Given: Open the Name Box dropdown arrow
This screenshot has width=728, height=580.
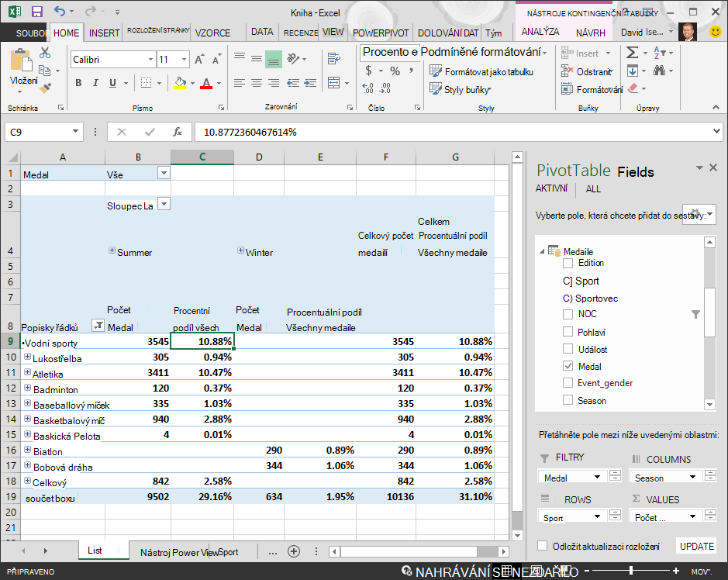Looking at the screenshot, I should coord(75,131).
